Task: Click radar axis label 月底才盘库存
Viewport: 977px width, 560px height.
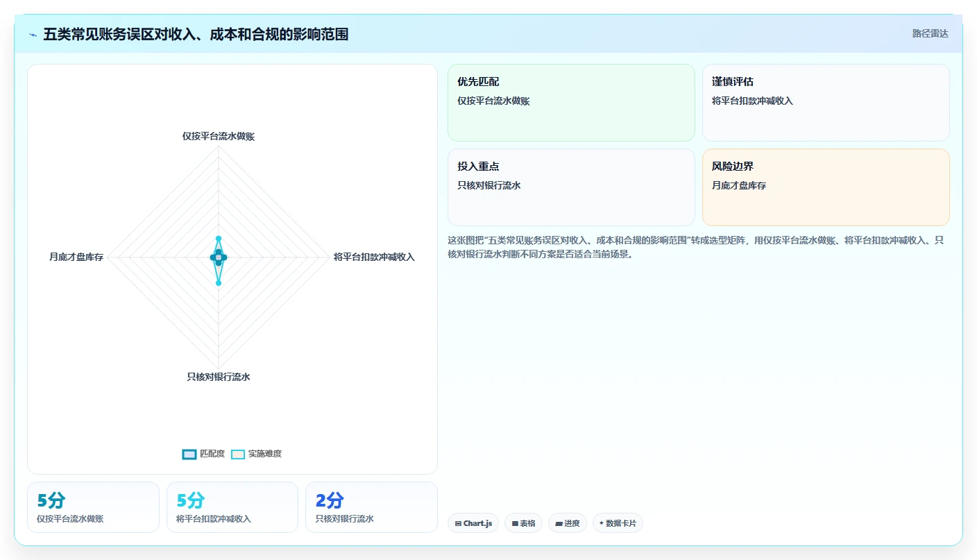Action: pyautogui.click(x=76, y=257)
